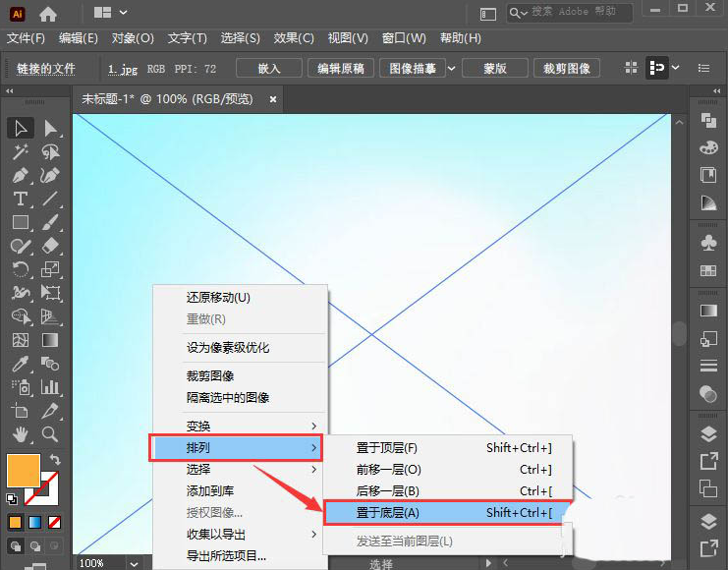This screenshot has height=570, width=728.
Task: Click the 蒙版 button
Action: tap(495, 68)
